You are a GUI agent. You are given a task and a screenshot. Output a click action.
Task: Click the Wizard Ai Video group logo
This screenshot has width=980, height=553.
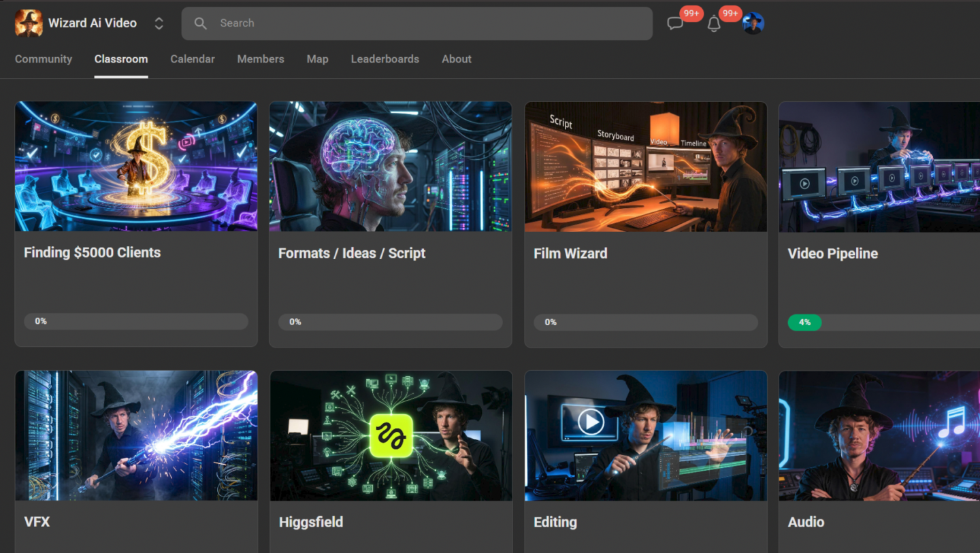coord(29,23)
